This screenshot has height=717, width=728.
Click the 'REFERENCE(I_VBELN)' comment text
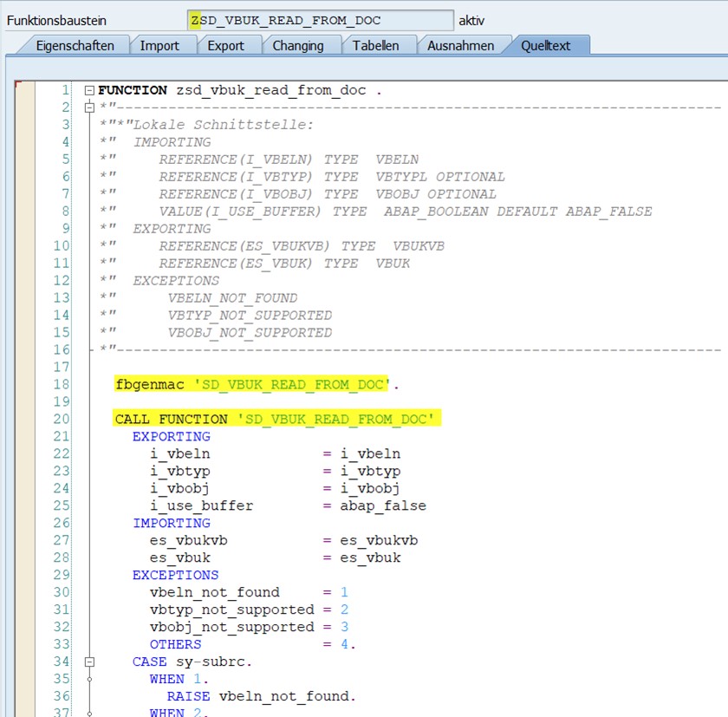(236, 160)
